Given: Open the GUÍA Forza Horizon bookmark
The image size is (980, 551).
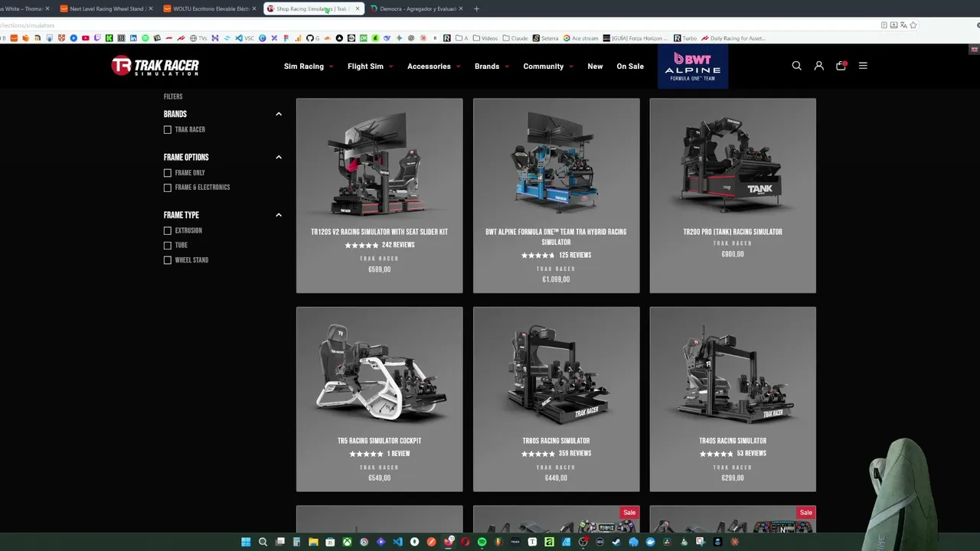Looking at the screenshot, I should pos(635,38).
